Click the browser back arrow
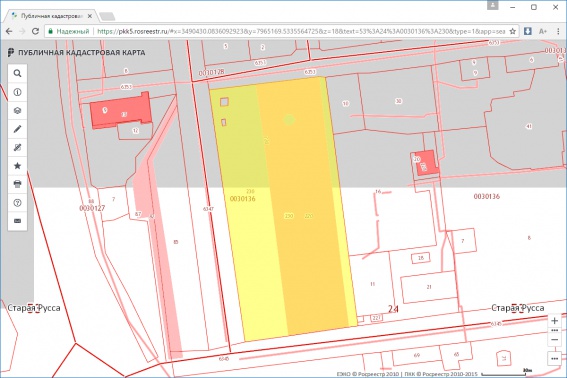 click(9, 31)
